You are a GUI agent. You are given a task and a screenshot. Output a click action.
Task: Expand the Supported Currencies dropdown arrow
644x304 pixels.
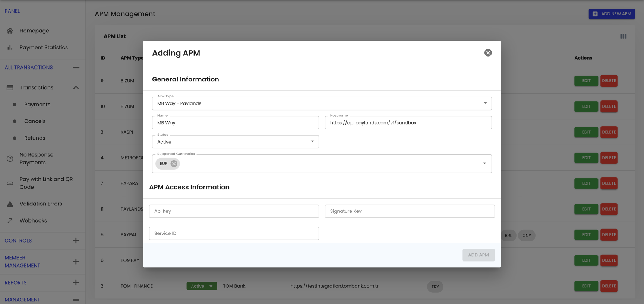click(x=484, y=163)
